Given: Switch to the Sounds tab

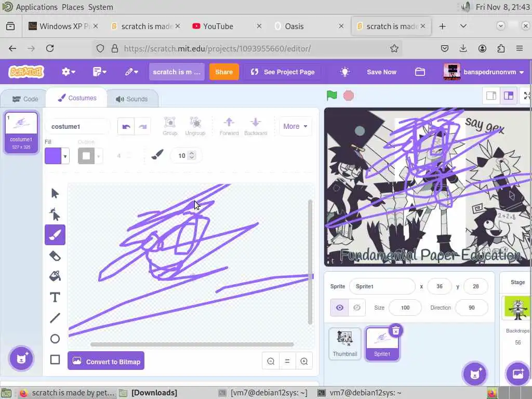Looking at the screenshot, I should coord(132,99).
